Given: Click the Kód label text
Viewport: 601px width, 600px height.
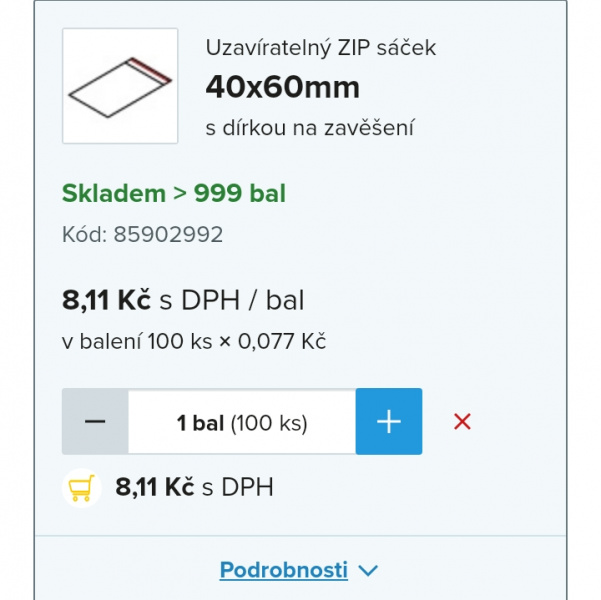Looking at the screenshot, I should (x=84, y=234).
